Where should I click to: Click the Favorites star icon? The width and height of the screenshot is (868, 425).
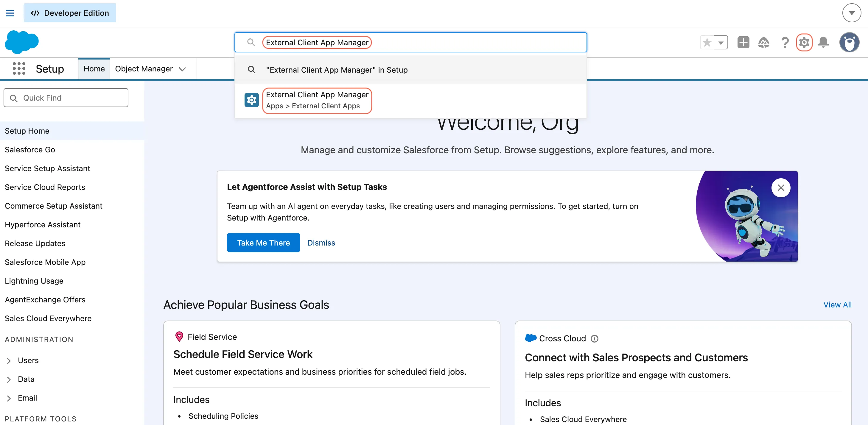click(x=707, y=43)
